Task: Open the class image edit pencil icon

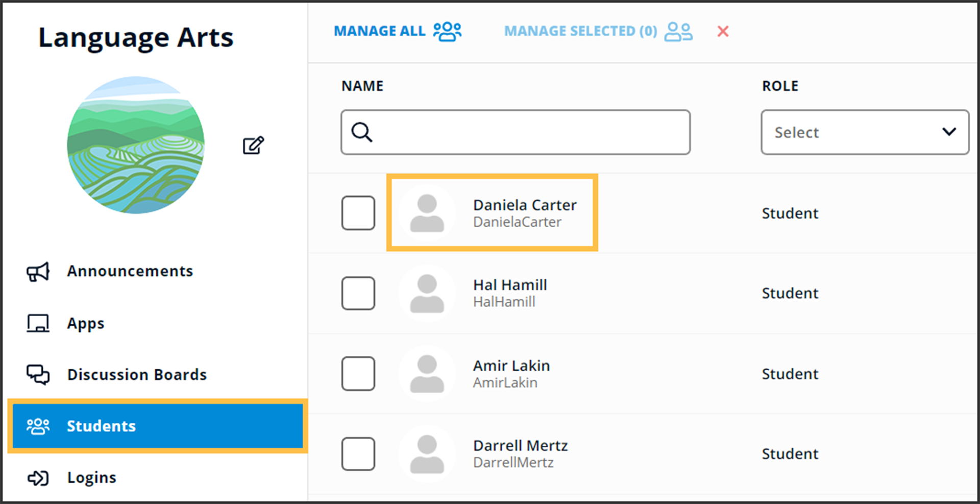Action: pyautogui.click(x=253, y=145)
